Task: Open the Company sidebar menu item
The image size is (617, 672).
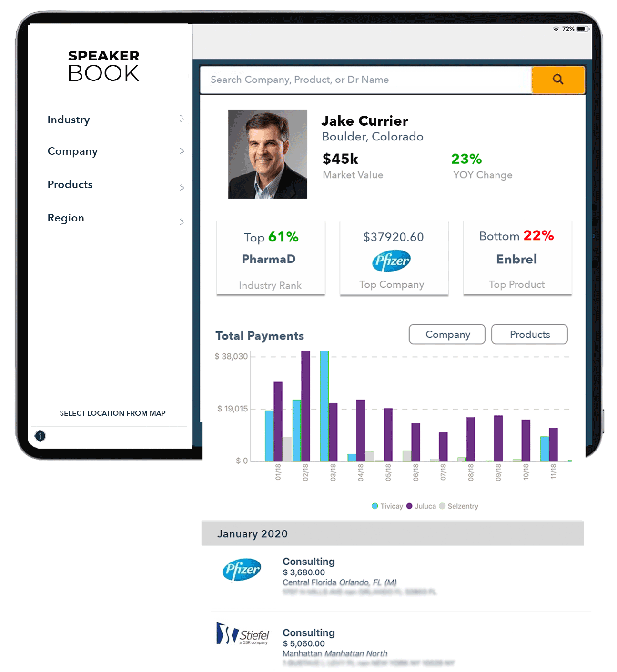Action: [72, 151]
